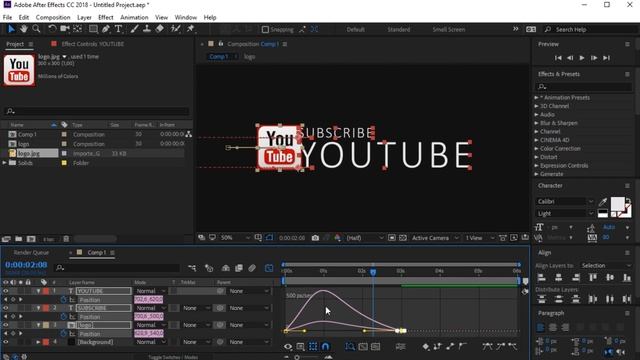Open the Align Layers to Selection dropdown
The height and width of the screenshot is (360, 640).
(x=605, y=266)
